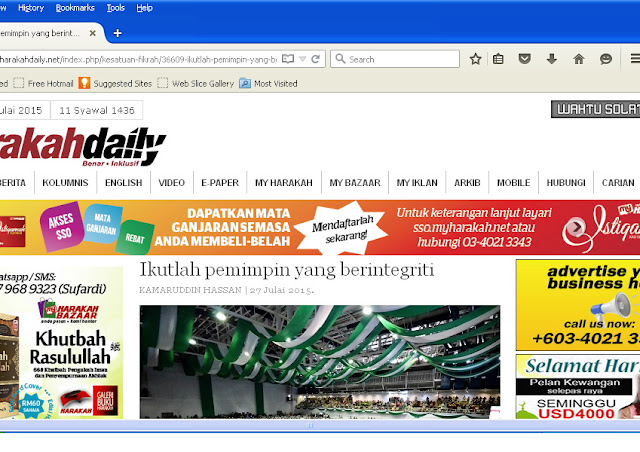Click the banner's next arrow icon
This screenshot has width=640, height=452.
tap(576, 227)
